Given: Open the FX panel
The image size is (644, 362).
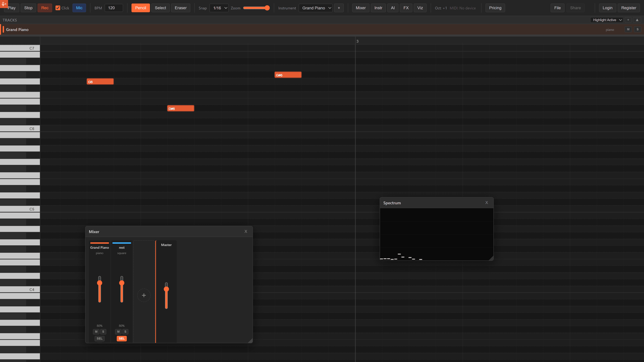Looking at the screenshot, I should (x=406, y=8).
